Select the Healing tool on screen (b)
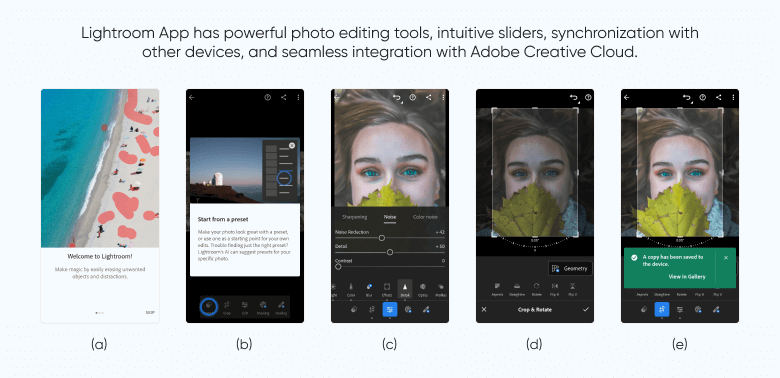This screenshot has width=780, height=378. [x=281, y=307]
